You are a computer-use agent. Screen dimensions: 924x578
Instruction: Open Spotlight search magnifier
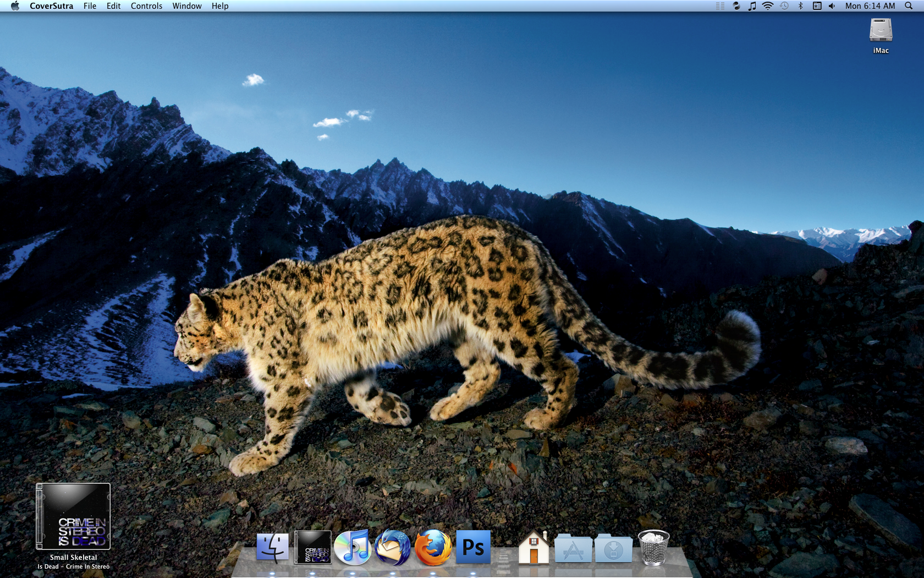click(909, 6)
